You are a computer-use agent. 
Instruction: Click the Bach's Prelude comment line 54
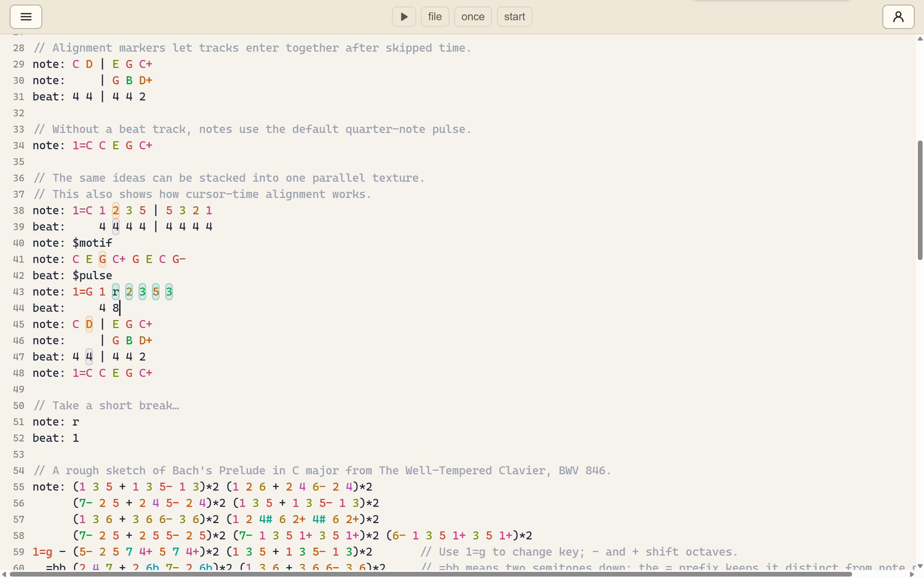(322, 471)
